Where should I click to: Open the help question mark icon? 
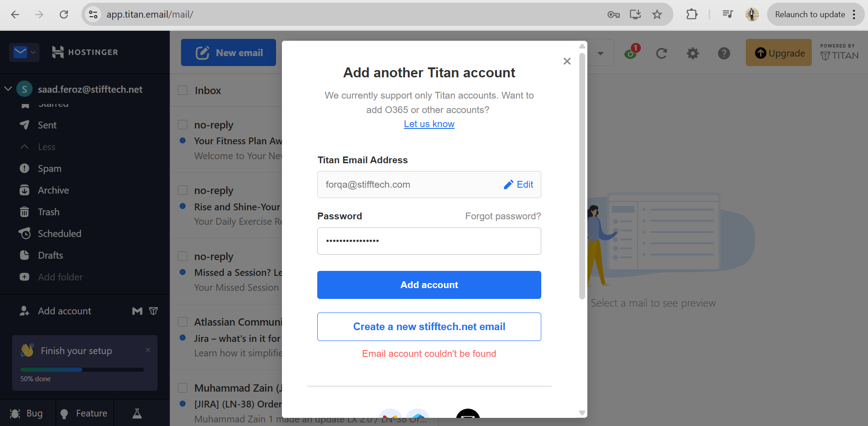pos(724,54)
